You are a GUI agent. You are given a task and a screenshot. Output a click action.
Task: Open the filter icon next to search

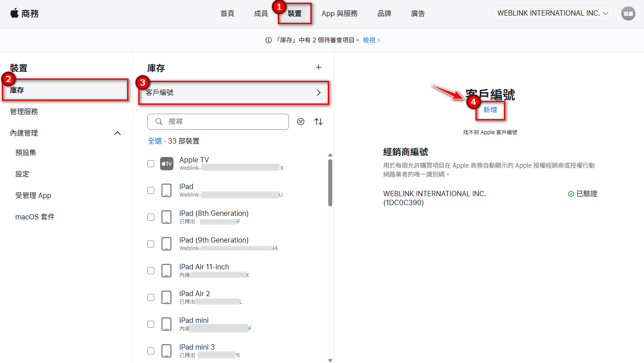[301, 122]
